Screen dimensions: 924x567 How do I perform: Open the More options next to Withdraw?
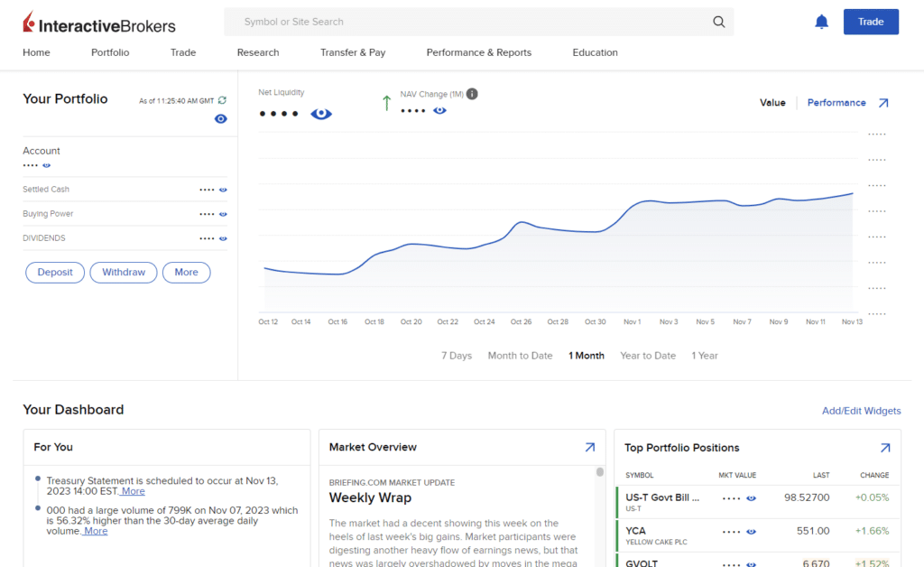[186, 272]
